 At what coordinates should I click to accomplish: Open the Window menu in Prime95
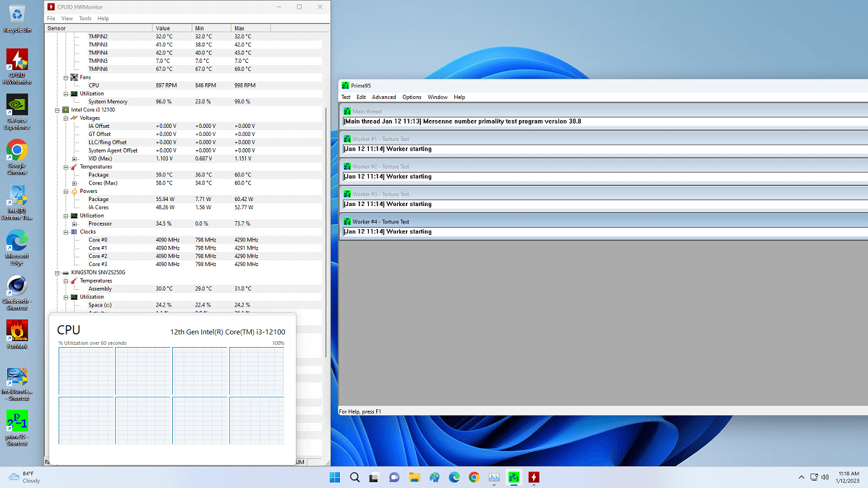pyautogui.click(x=438, y=97)
